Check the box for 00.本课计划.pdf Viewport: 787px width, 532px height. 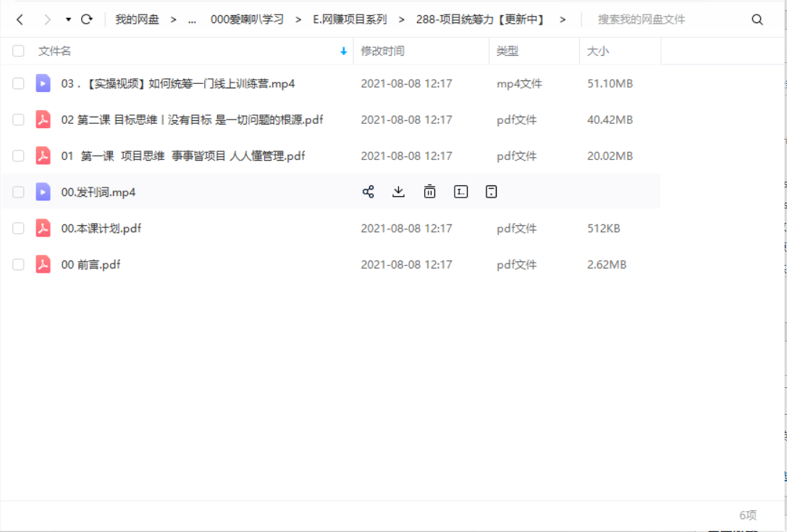pyautogui.click(x=18, y=228)
